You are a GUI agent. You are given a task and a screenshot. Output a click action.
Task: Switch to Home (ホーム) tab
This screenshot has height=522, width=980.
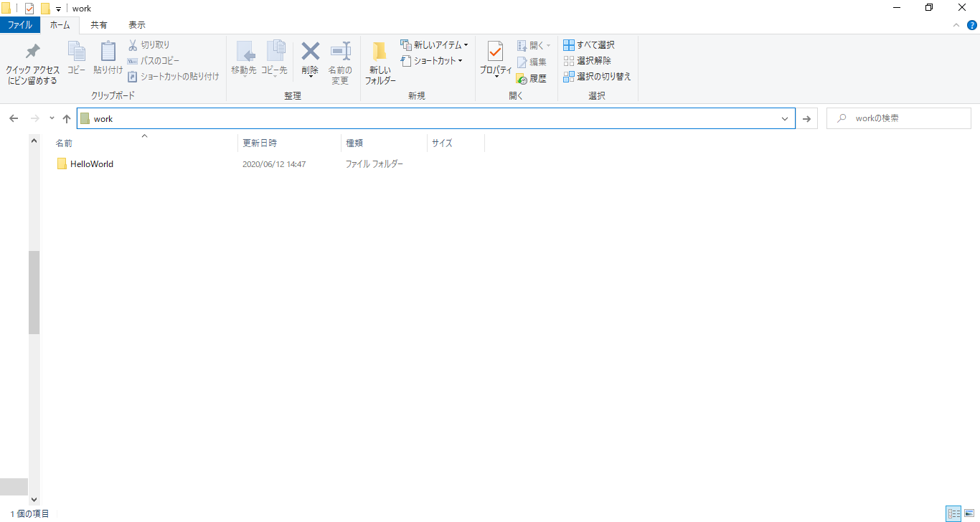point(60,25)
